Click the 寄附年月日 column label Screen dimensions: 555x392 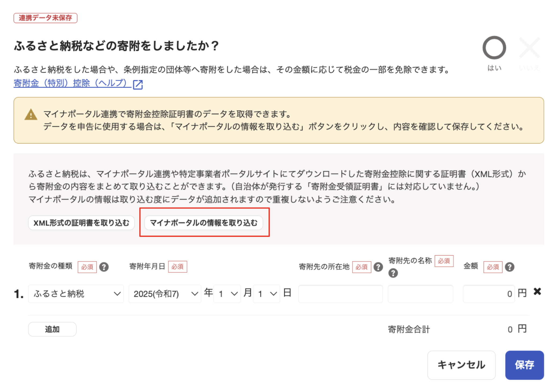tap(147, 266)
